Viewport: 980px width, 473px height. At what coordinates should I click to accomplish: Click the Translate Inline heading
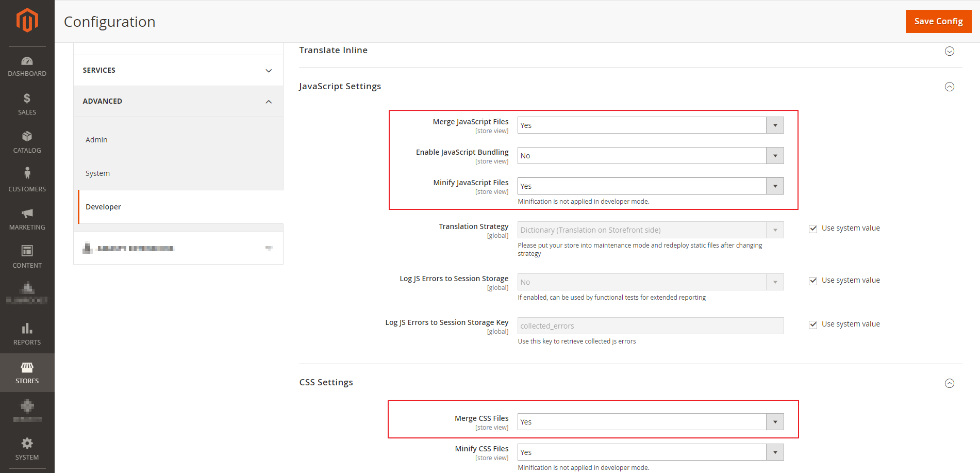[333, 50]
